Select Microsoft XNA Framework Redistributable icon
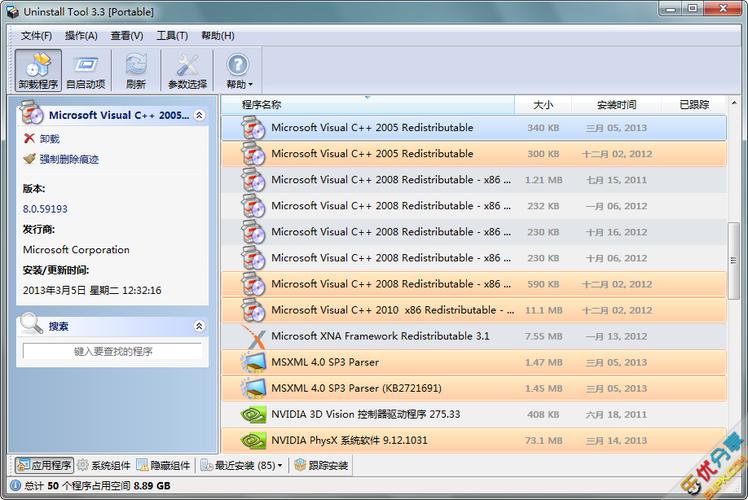This screenshot has width=748, height=500. (x=253, y=336)
